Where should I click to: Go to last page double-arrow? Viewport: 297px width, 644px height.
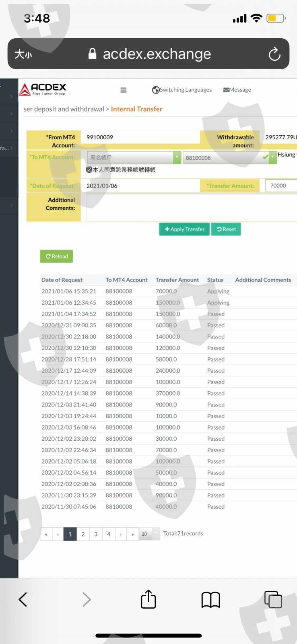coord(132,534)
